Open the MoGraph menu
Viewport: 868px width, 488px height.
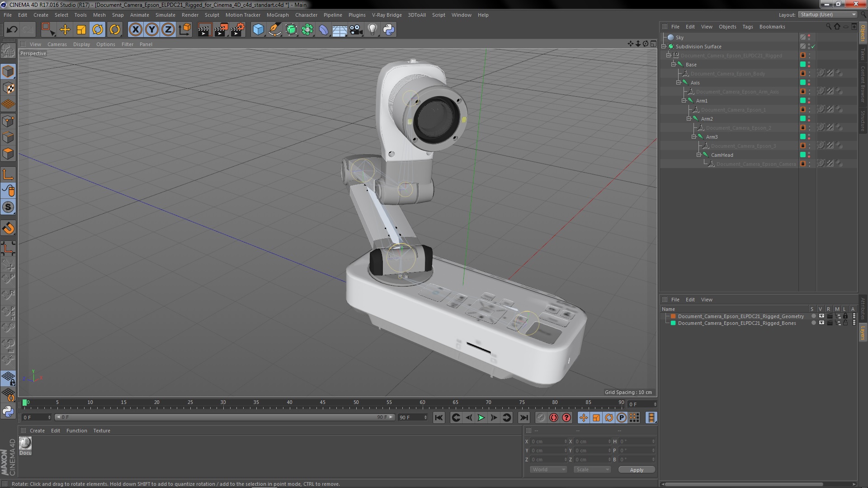click(x=277, y=15)
